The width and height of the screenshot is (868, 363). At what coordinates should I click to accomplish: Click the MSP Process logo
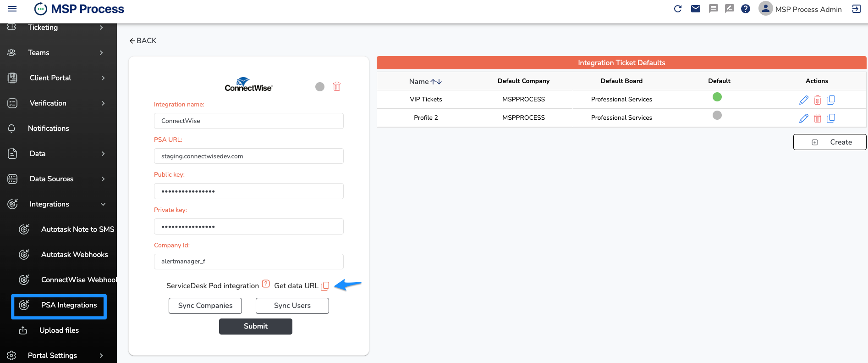(79, 9)
